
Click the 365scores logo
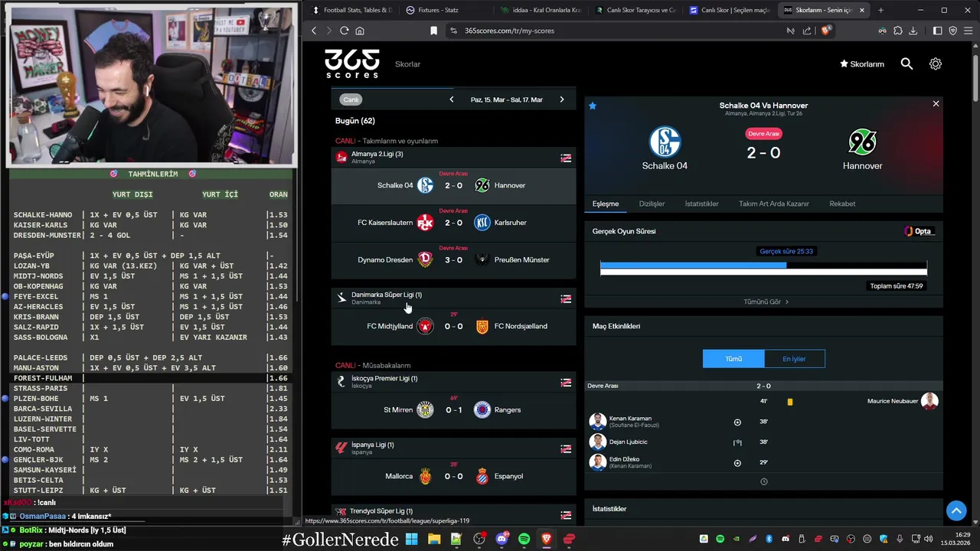pos(352,64)
